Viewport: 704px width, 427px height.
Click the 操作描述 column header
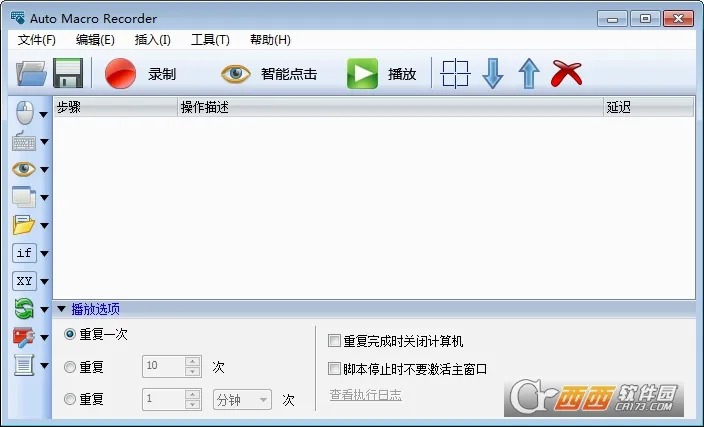point(390,107)
